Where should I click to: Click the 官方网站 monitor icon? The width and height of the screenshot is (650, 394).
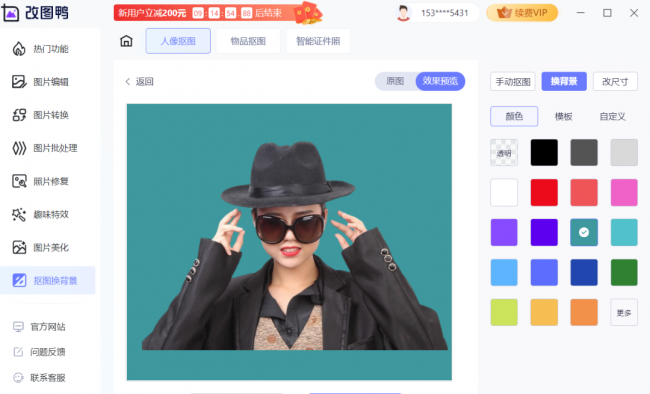tap(18, 327)
